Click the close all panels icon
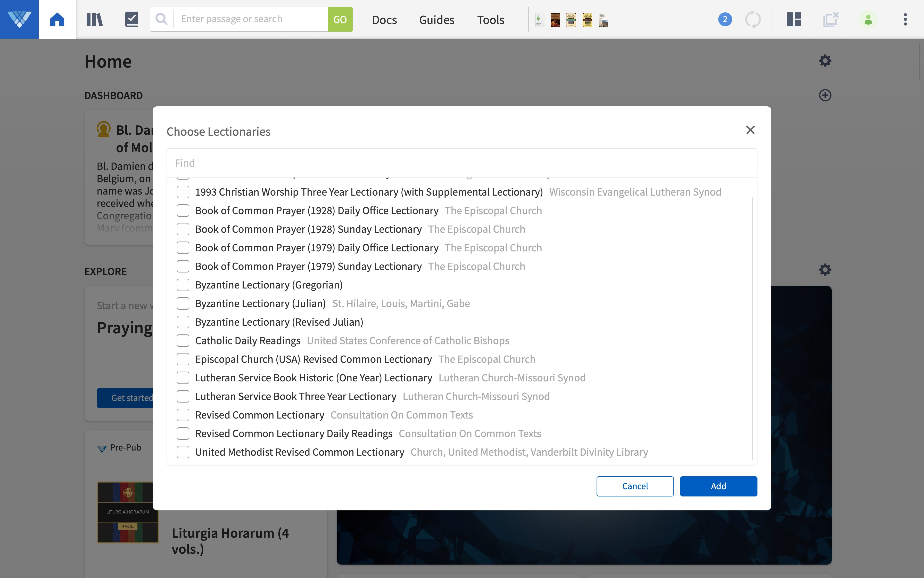Screen dimensions: 924x578 pyautogui.click(x=831, y=19)
